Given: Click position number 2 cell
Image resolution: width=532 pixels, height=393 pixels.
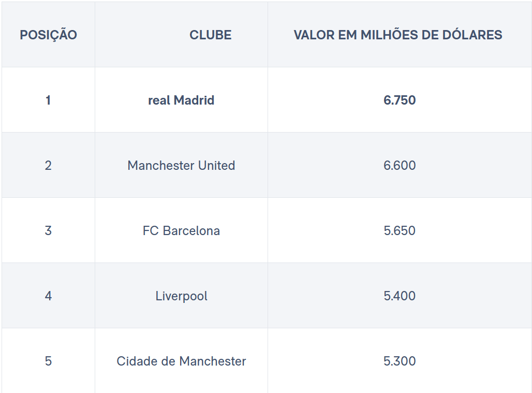Looking at the screenshot, I should pyautogui.click(x=48, y=165).
